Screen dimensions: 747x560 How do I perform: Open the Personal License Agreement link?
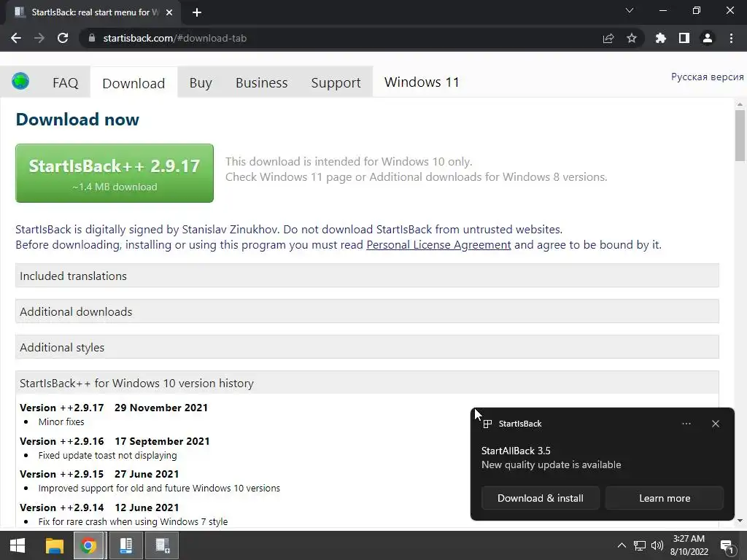[x=438, y=245]
